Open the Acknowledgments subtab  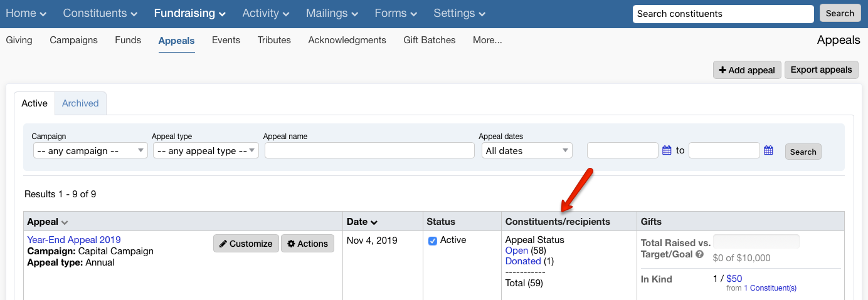pos(347,40)
